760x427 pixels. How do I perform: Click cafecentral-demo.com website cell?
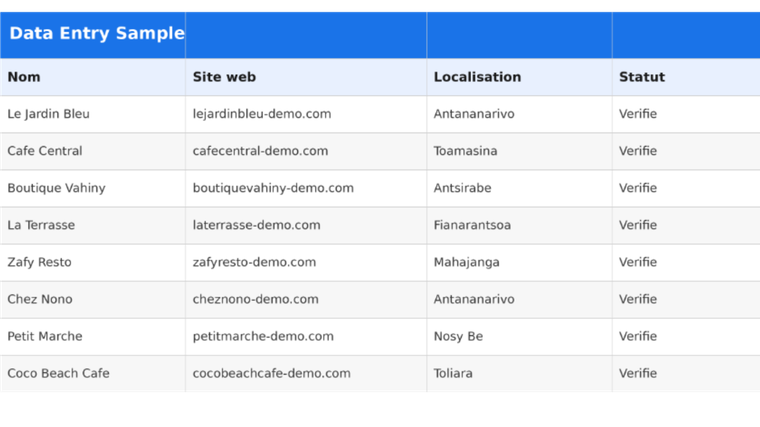coord(306,151)
